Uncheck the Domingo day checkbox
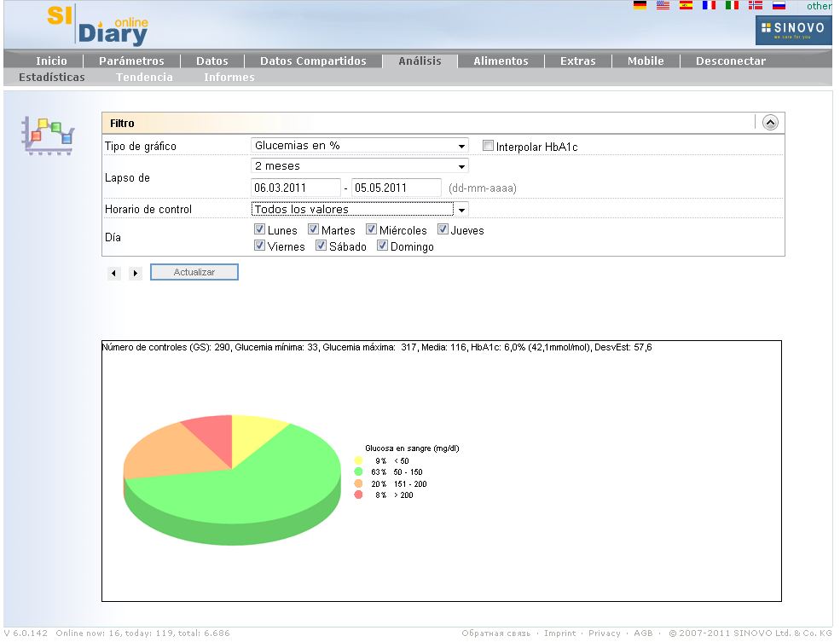The width and height of the screenshot is (840, 642). (383, 246)
